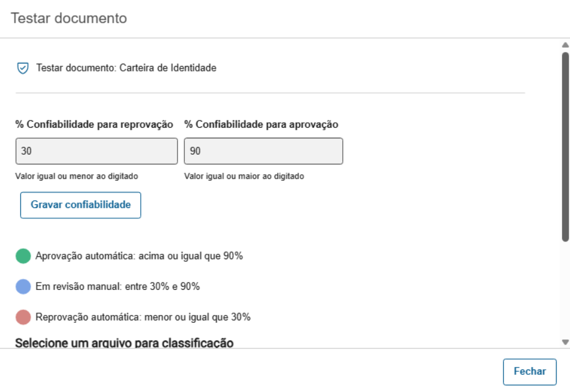
Task: Click the green automatic approval circle
Action: 23,256
